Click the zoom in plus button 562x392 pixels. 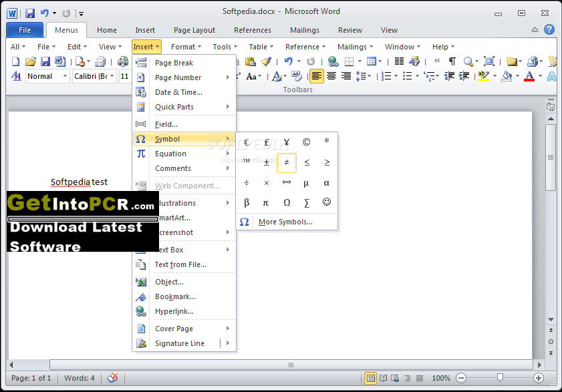(539, 378)
